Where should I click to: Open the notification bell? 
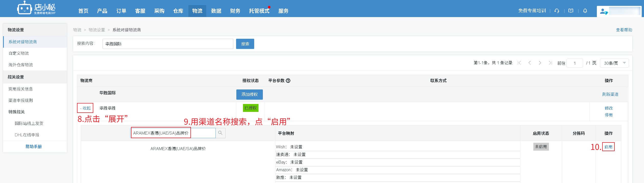coord(585,11)
